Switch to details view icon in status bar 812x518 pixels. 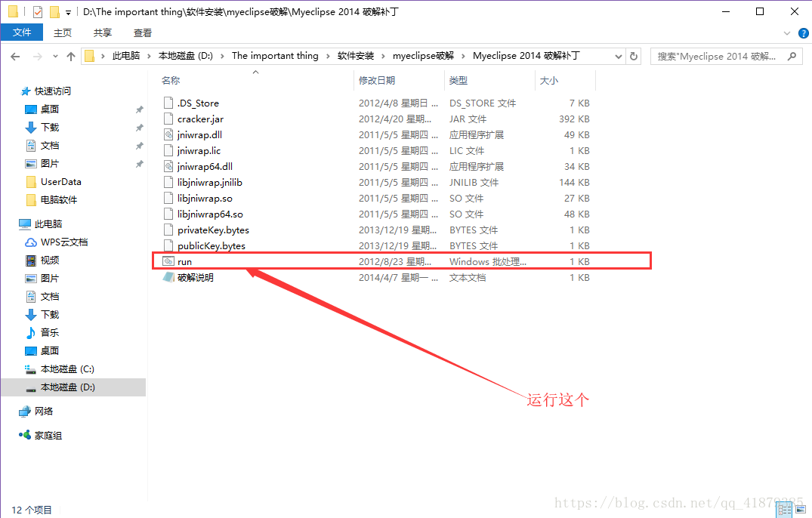click(x=784, y=510)
